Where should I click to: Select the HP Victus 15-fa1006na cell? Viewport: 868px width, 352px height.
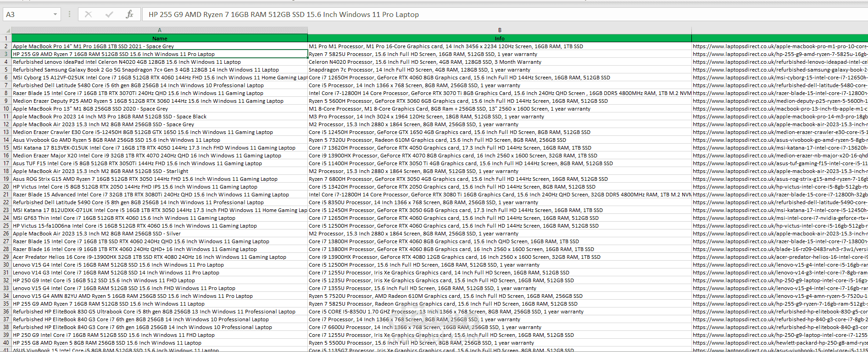click(160, 226)
